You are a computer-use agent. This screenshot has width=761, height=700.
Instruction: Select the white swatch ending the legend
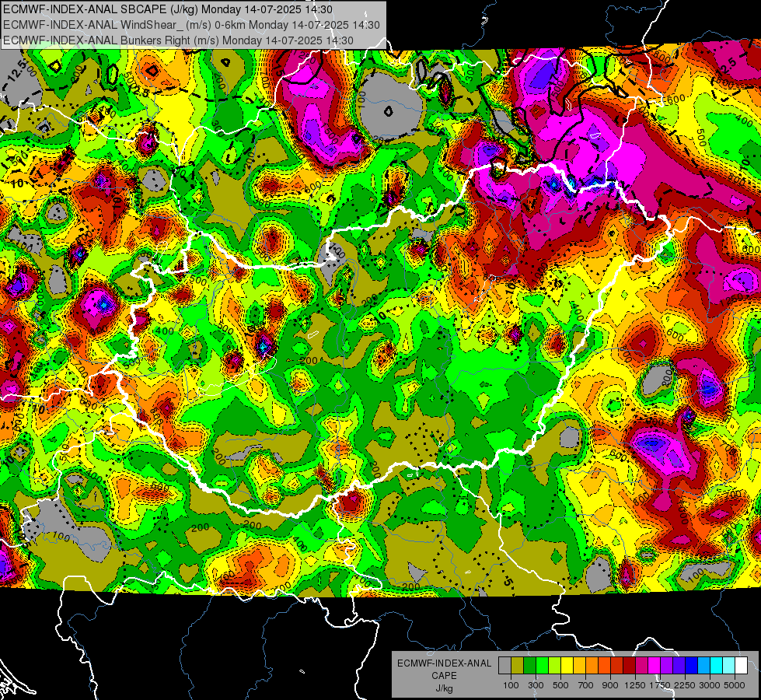(741, 666)
